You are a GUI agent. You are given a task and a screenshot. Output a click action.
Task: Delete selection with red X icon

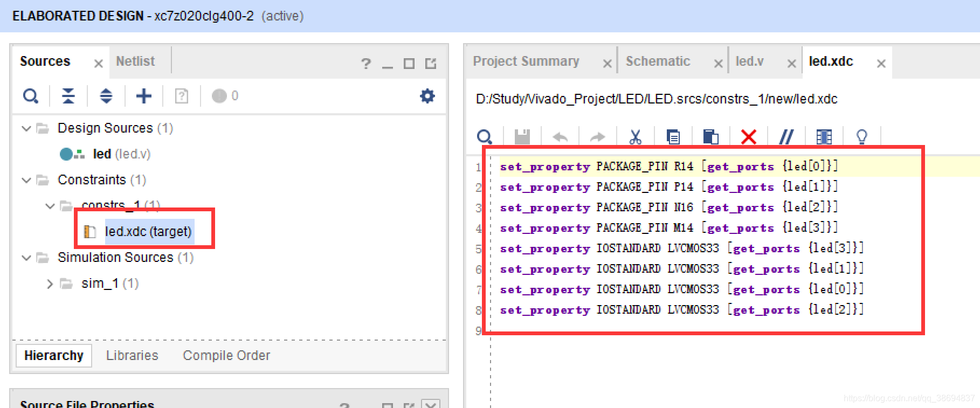(749, 137)
